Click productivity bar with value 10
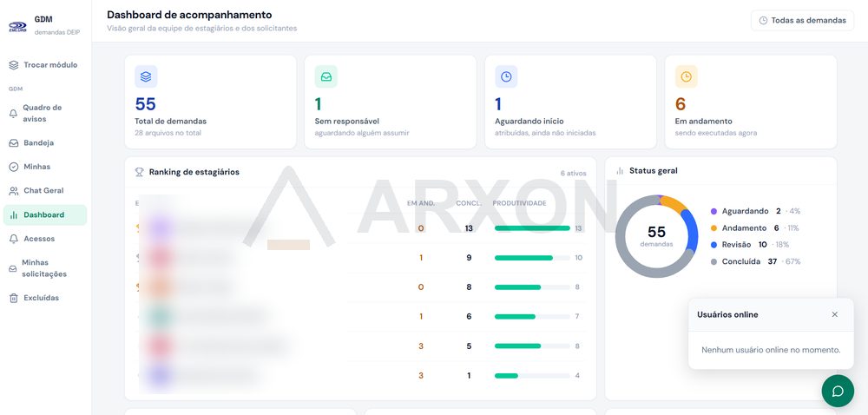This screenshot has width=868, height=415. point(532,258)
